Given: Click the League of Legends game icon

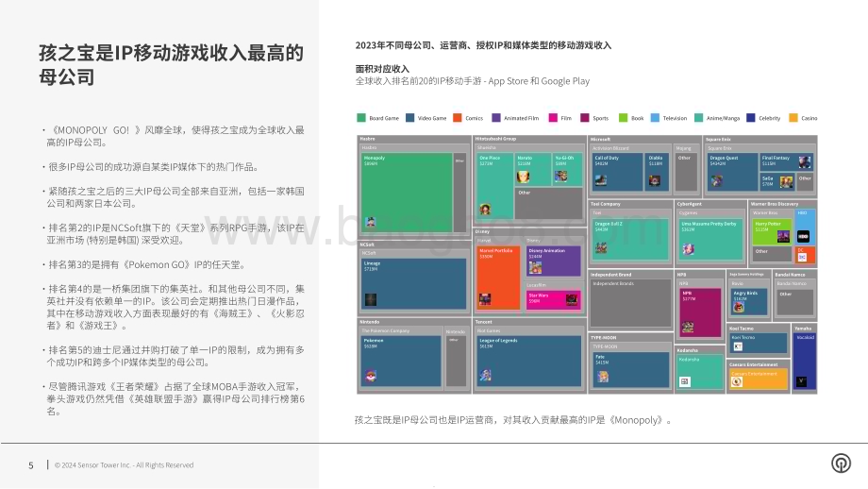Looking at the screenshot, I should point(486,375).
